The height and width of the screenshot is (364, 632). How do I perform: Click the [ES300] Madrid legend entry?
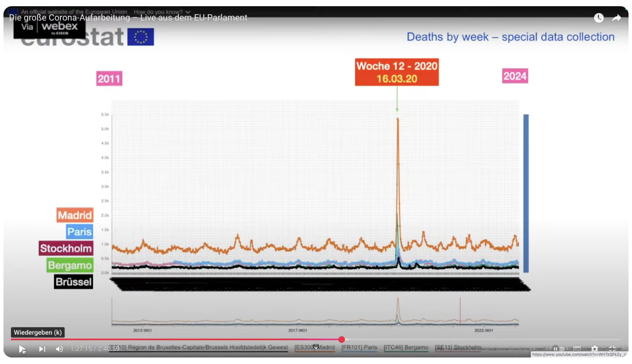click(x=314, y=347)
